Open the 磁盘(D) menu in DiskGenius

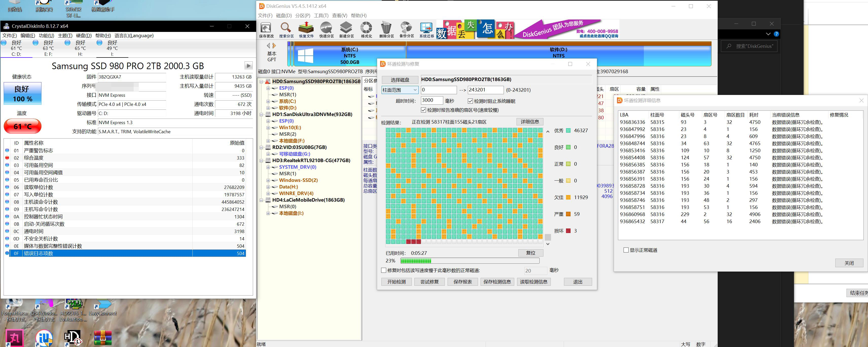[284, 15]
